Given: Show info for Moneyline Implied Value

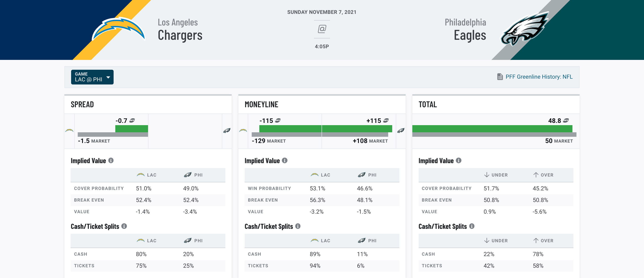Looking at the screenshot, I should click(285, 161).
